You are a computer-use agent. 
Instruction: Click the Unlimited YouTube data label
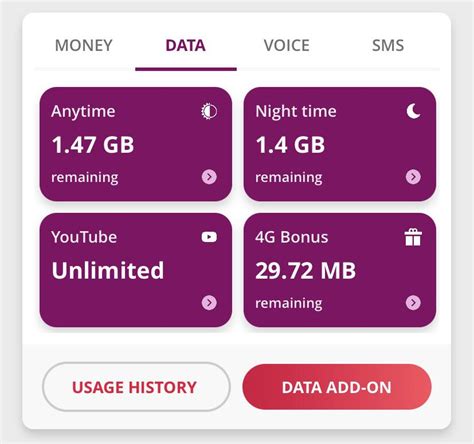108,270
